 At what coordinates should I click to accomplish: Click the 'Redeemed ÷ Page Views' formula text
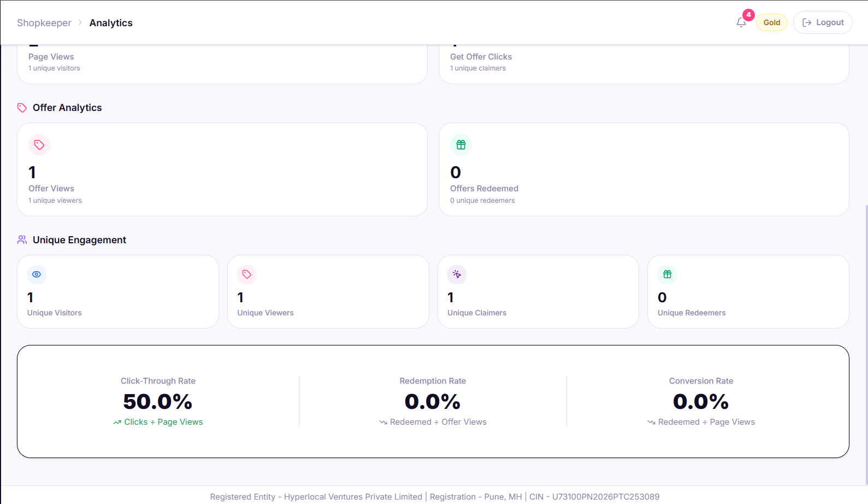coord(706,422)
